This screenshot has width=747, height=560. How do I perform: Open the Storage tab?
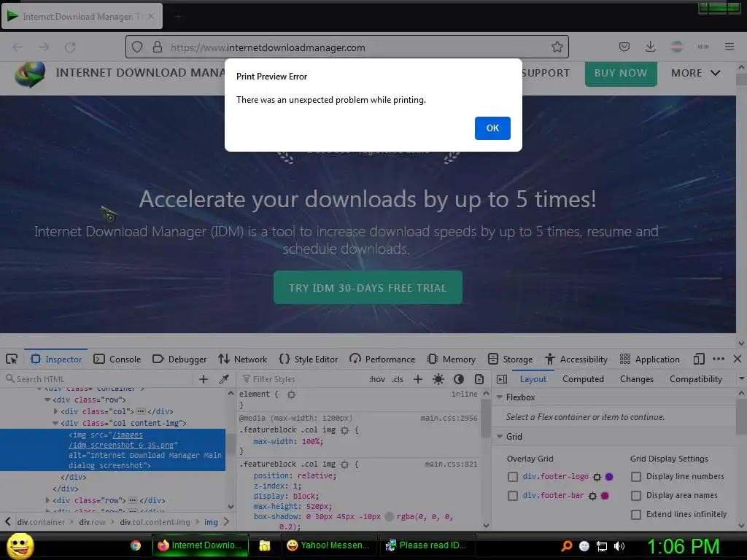coord(510,359)
